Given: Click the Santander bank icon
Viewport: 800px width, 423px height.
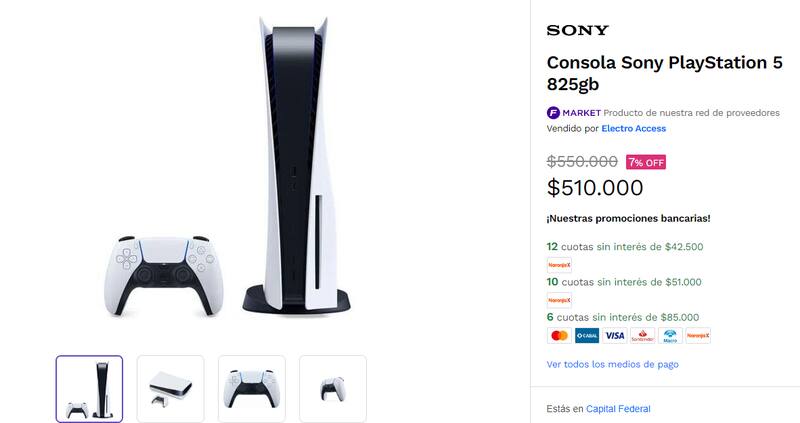Looking at the screenshot, I should coord(642,336).
